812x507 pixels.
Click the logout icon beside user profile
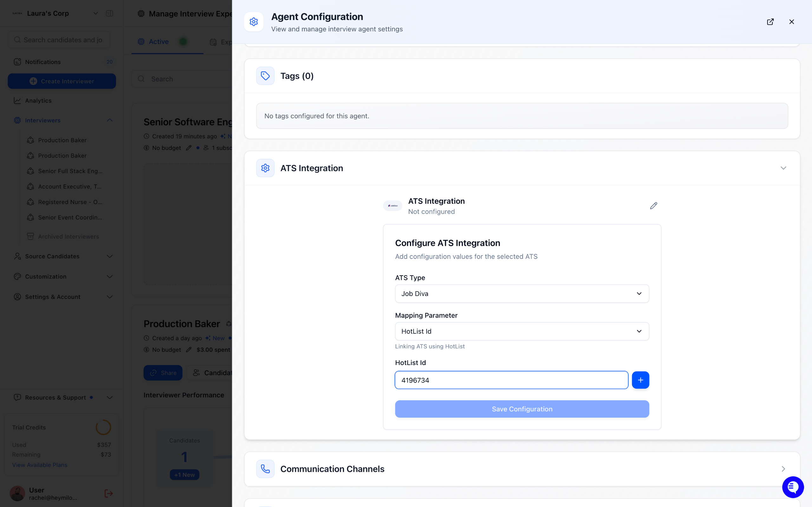[x=108, y=493]
